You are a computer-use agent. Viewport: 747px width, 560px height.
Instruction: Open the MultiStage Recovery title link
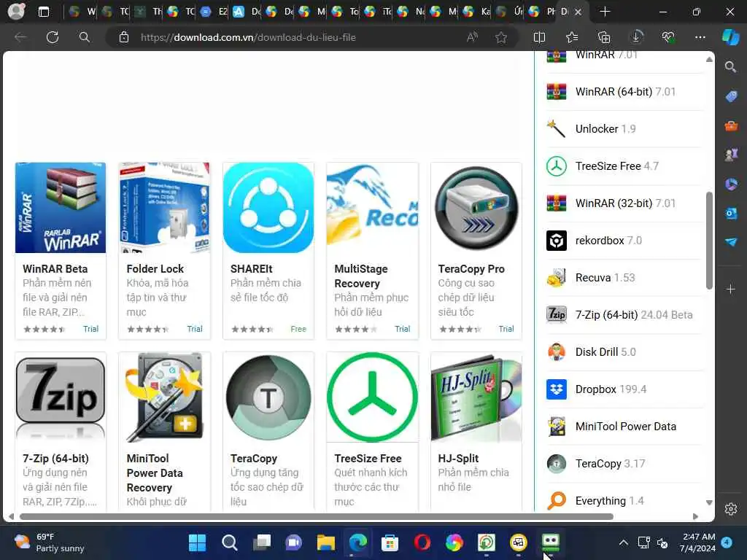click(x=362, y=276)
